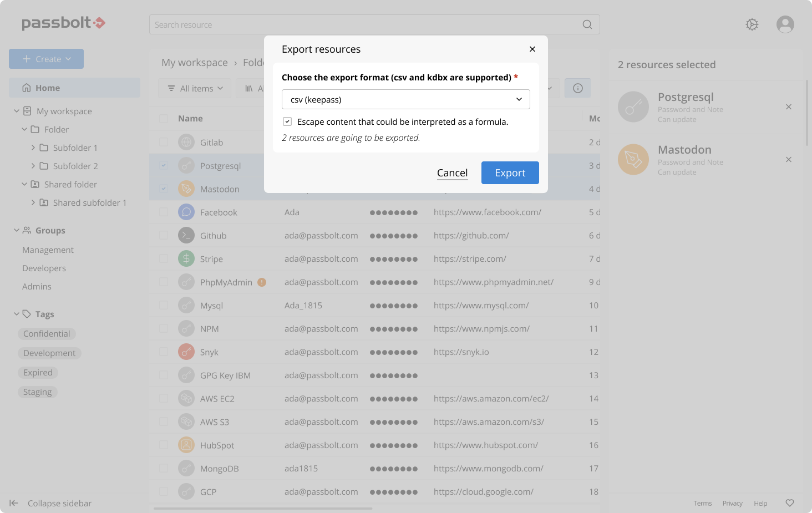
Task: Click the AWS S3 resource icon
Action: pos(186,422)
